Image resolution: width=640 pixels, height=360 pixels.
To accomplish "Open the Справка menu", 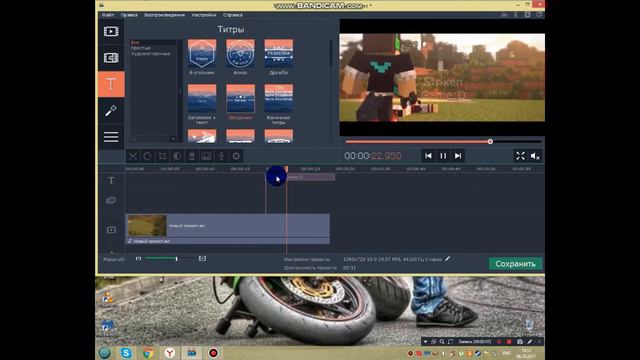I will click(233, 15).
